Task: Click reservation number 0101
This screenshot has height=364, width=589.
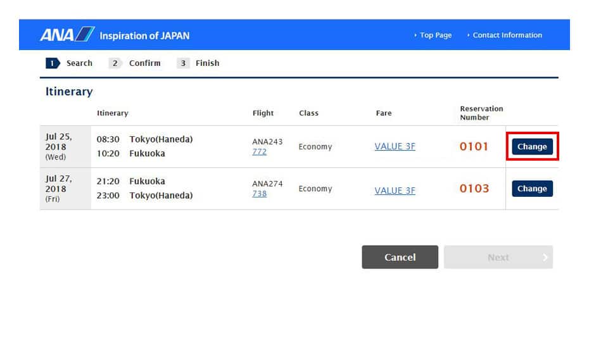Action: click(474, 147)
